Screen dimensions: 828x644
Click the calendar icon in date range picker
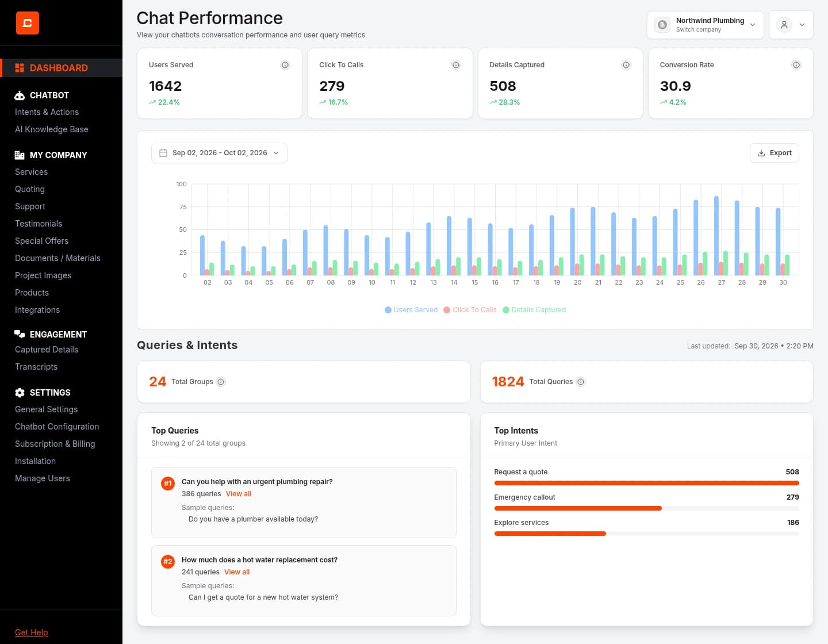163,153
